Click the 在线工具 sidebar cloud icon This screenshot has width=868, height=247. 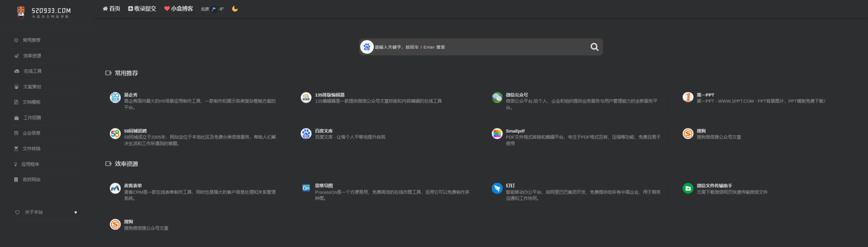point(16,71)
